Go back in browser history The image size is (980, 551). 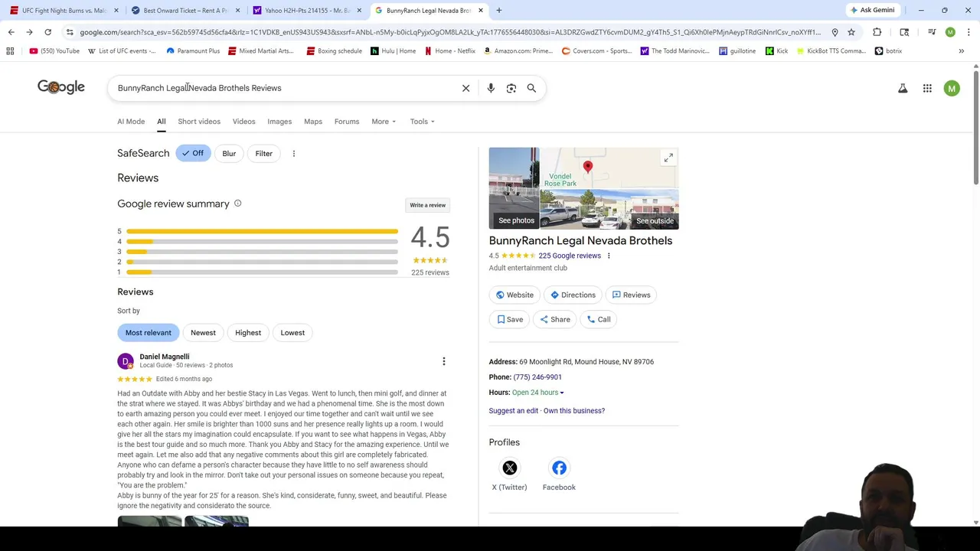(11, 32)
